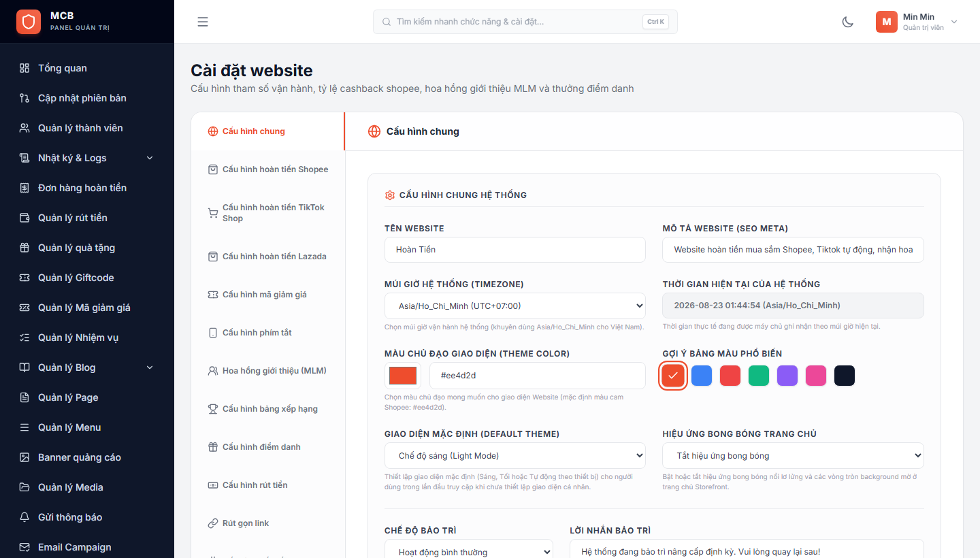Click the Nhật ký & Logs icon
980x558 pixels.
tap(24, 158)
